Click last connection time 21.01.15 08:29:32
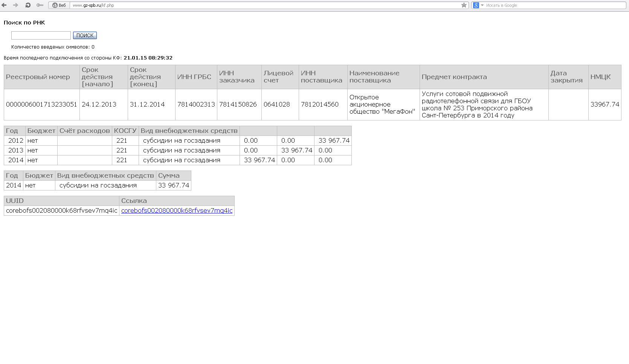Viewport: 629px width, 364px height. tap(148, 58)
